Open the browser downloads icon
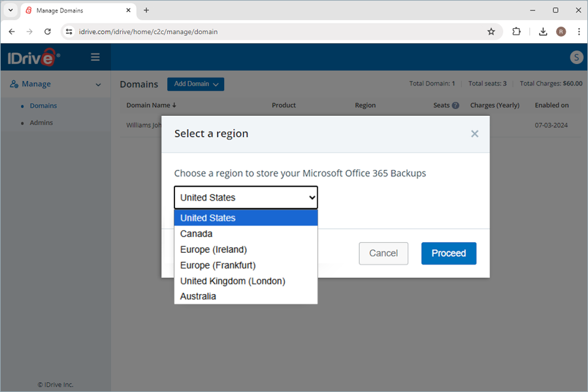The width and height of the screenshot is (588, 392). tap(543, 31)
